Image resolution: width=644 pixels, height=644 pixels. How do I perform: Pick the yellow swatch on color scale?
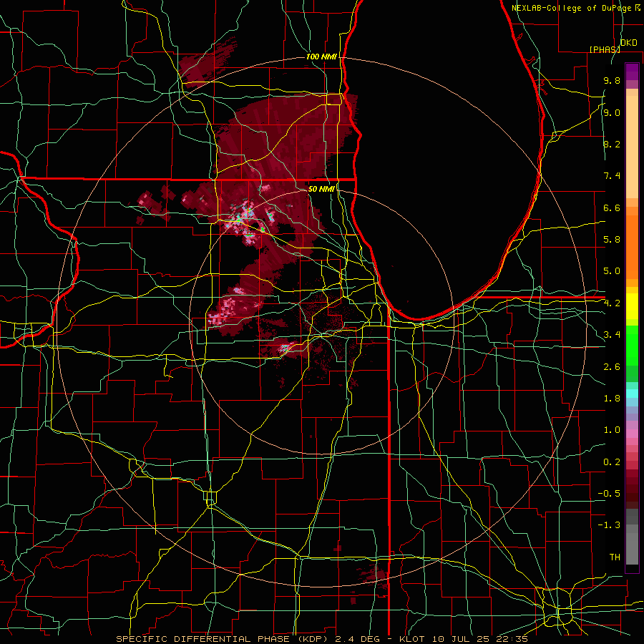[x=632, y=306]
